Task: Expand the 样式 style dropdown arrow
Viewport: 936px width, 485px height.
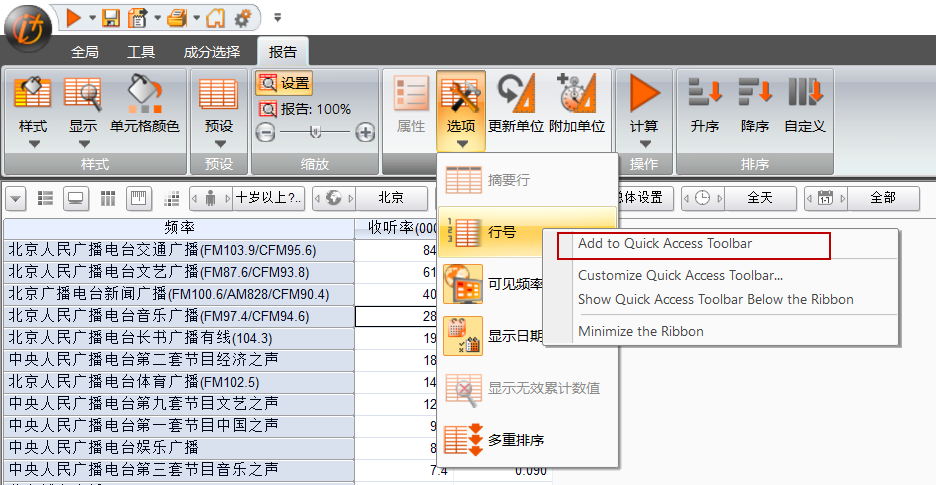Action: point(33,144)
